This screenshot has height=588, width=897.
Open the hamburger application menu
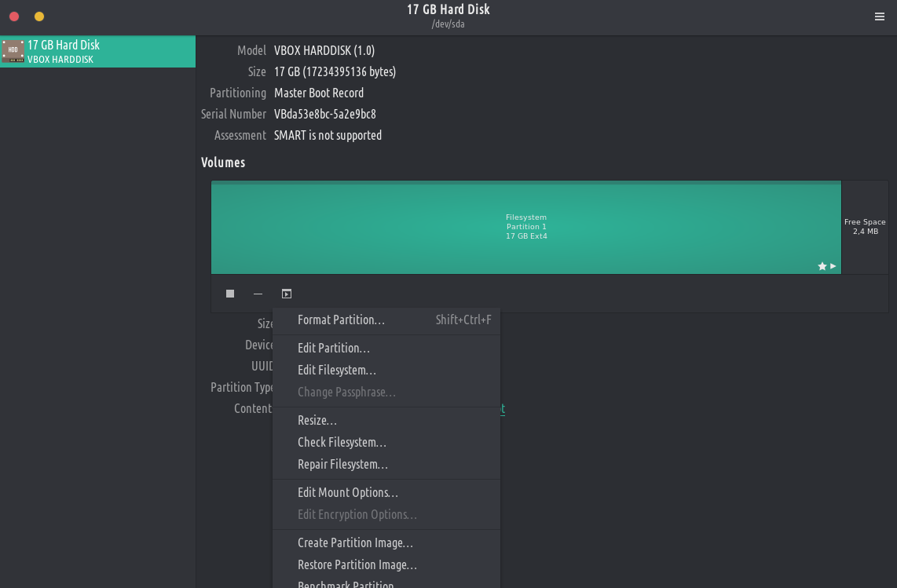coord(880,16)
